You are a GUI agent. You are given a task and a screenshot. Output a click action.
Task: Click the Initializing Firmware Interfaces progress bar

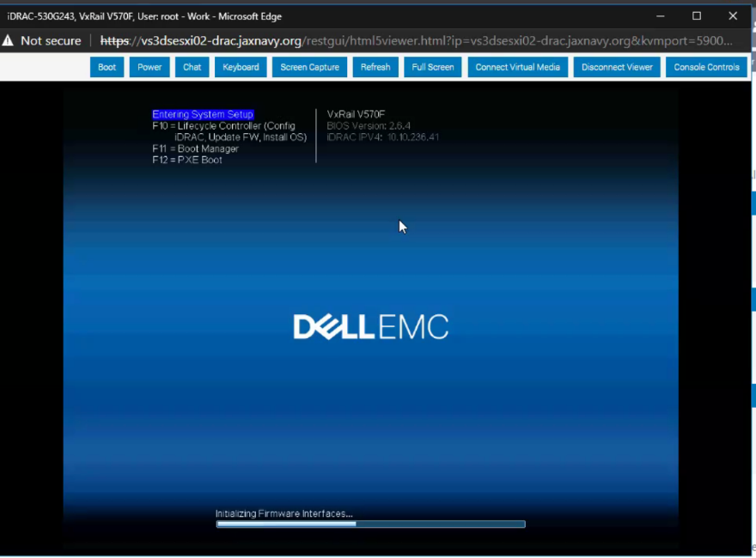pyautogui.click(x=371, y=524)
